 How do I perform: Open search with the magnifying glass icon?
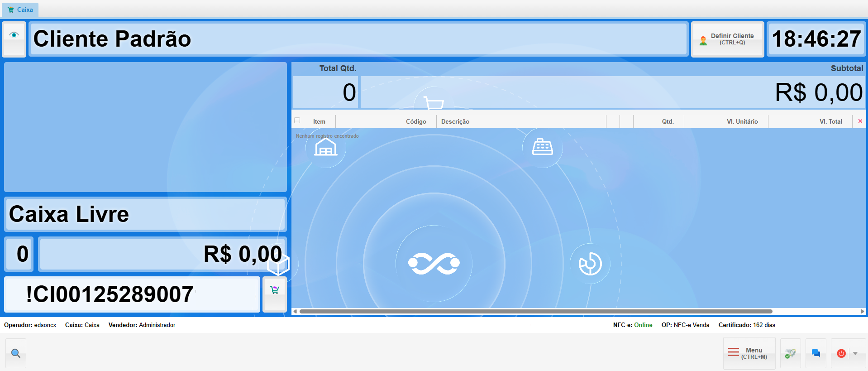point(16,353)
